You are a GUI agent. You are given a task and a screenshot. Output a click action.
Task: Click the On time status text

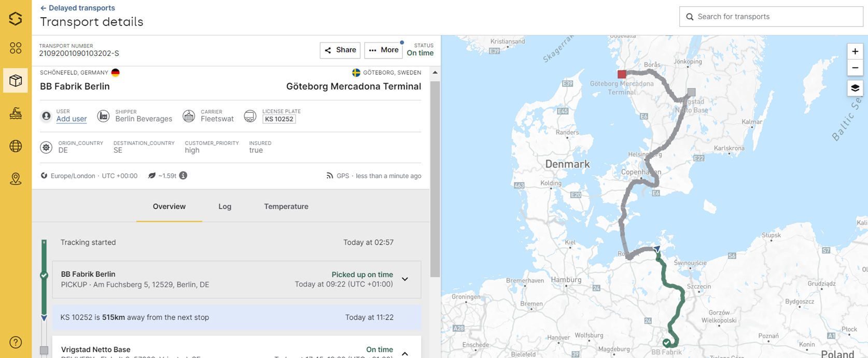pyautogui.click(x=420, y=53)
